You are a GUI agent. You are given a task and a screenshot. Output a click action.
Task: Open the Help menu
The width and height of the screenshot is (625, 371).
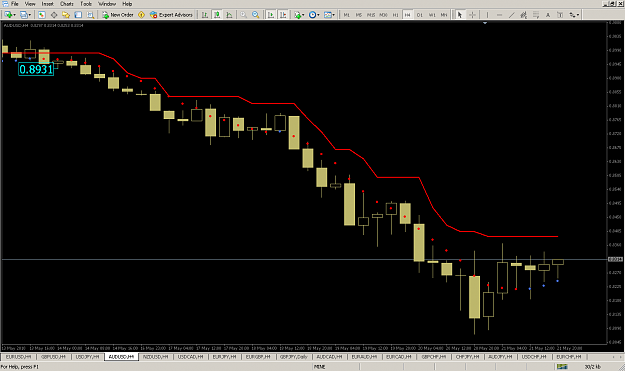(x=127, y=4)
